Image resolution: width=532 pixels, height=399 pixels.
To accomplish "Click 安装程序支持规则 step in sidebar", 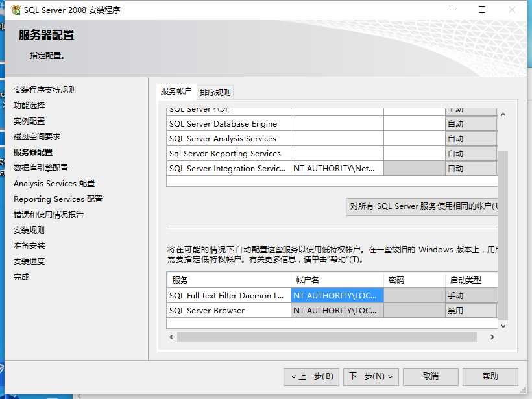I will (45, 90).
